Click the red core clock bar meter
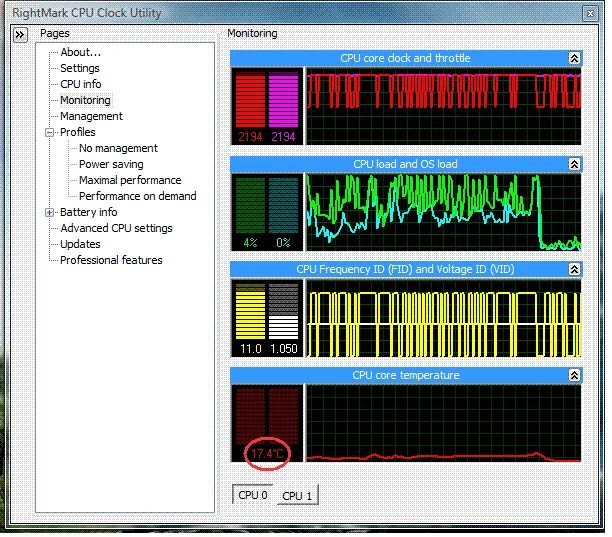This screenshot has height=537, width=612. coord(250,100)
